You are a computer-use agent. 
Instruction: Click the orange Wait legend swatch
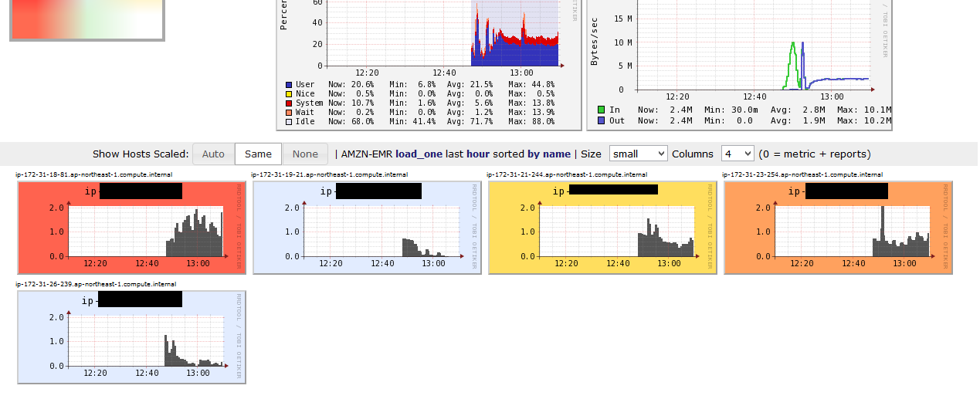[289, 112]
